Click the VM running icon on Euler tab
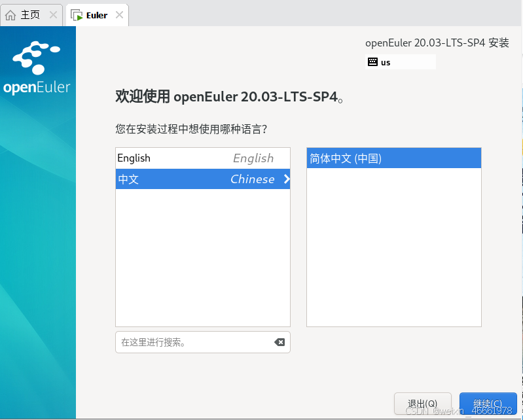 tap(77, 15)
